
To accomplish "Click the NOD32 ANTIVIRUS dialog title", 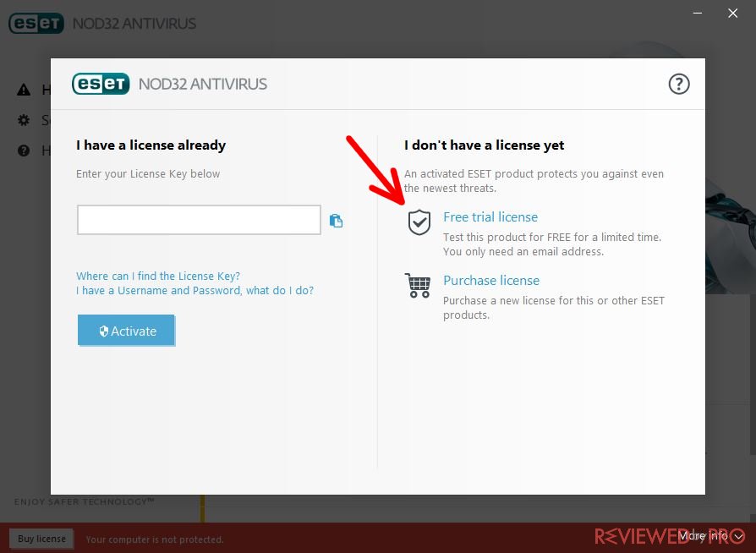I will (202, 85).
